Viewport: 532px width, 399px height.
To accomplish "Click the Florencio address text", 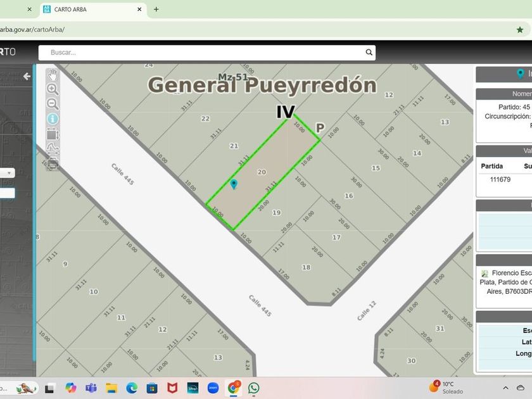I will coord(505,282).
